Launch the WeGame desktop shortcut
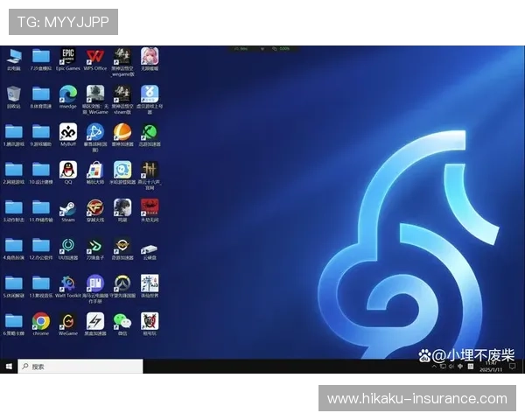This screenshot has height=420, width=525. tap(67, 321)
